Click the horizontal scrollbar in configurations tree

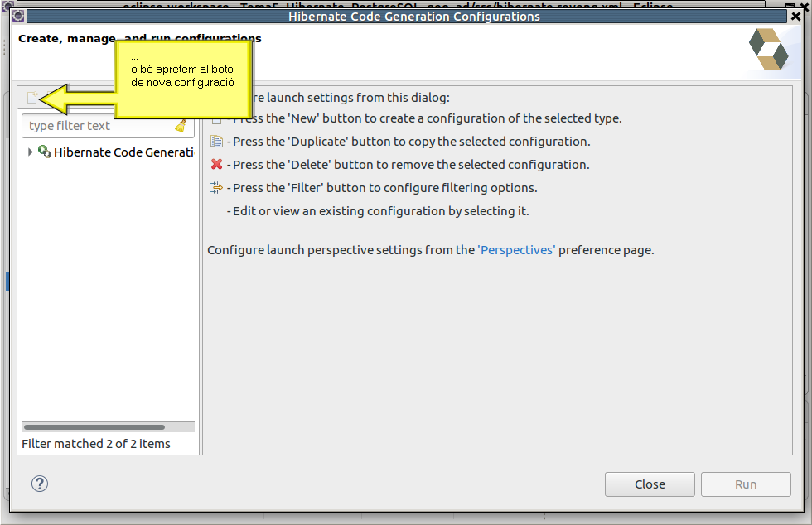tap(94, 427)
